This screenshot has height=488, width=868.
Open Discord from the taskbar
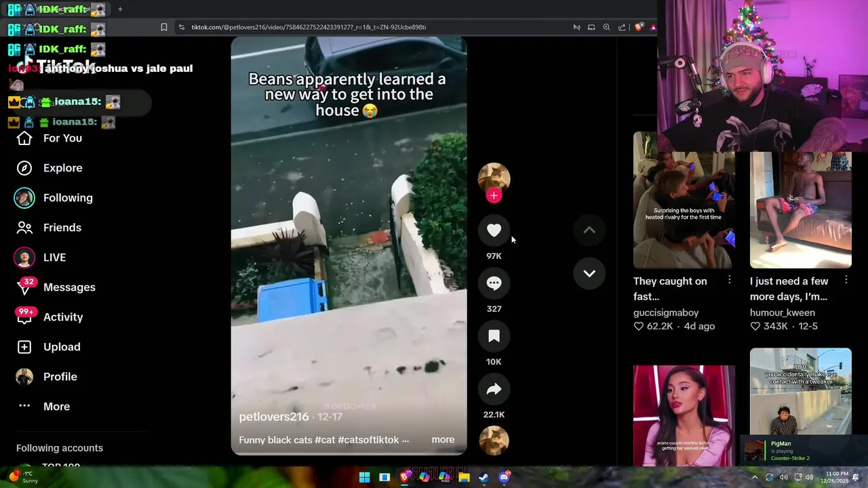505,477
